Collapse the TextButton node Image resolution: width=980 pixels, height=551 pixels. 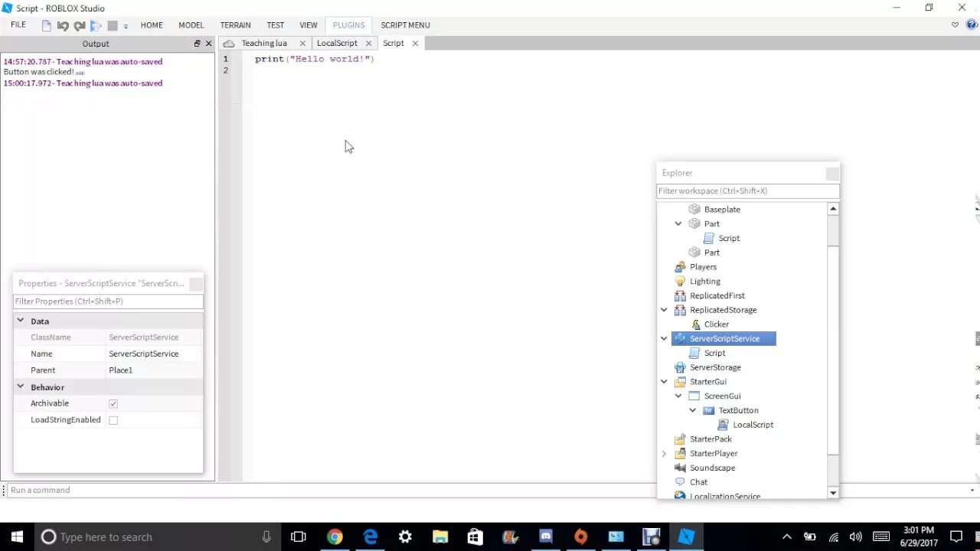point(693,411)
